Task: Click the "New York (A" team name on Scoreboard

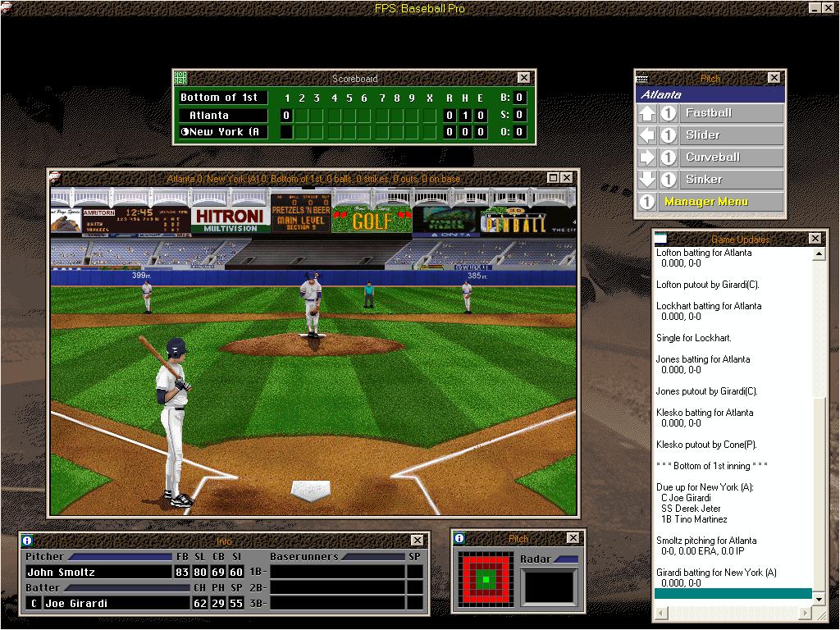Action: pos(225,132)
